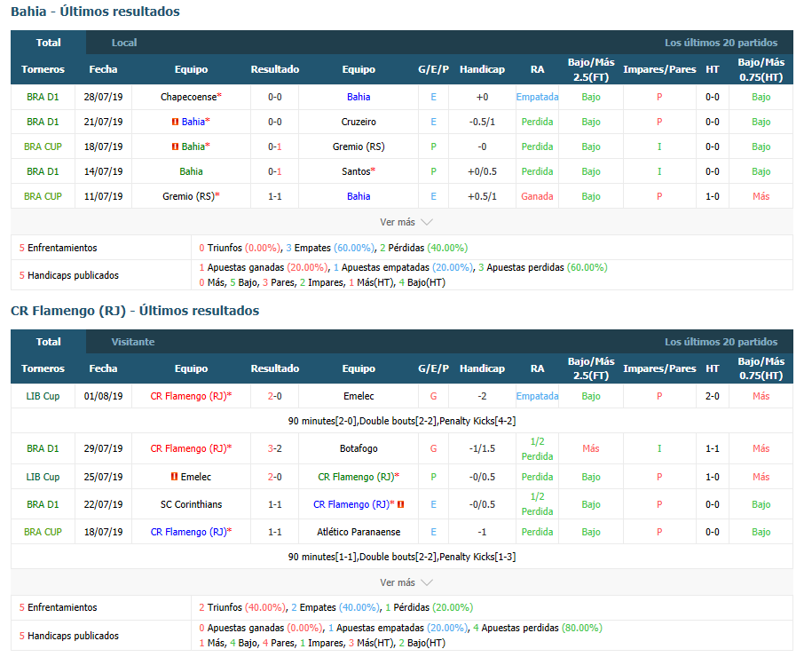Open Emelec away team on 01/08/19 row
The width and height of the screenshot is (812, 657).
[359, 396]
